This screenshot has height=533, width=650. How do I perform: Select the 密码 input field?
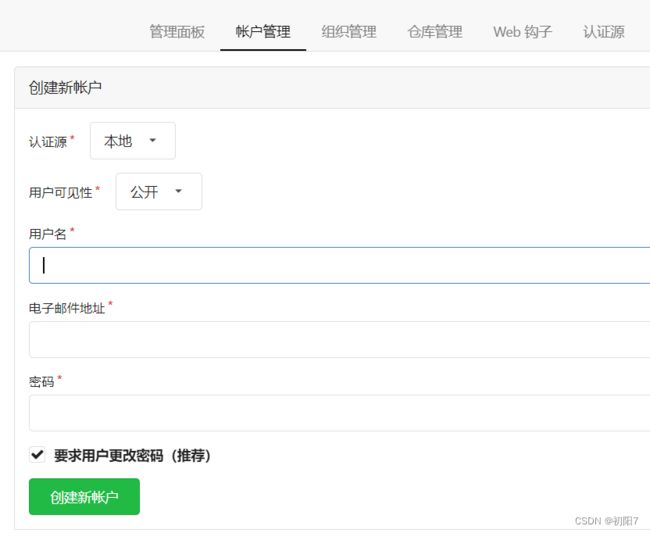(340, 413)
